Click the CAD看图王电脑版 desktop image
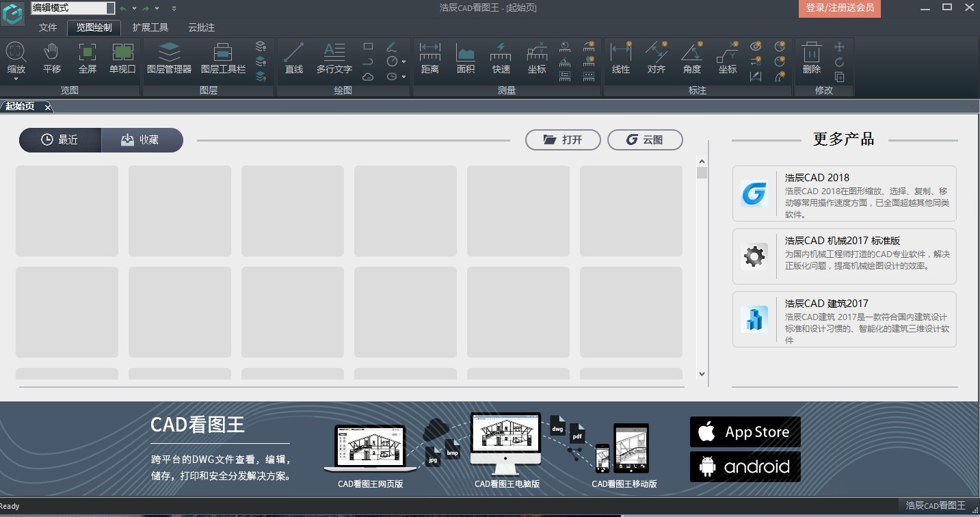Screen dimensions: 980x517 (506, 444)
